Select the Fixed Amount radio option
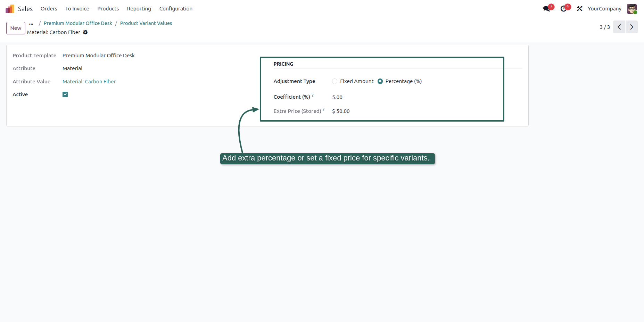644x322 pixels. [x=335, y=81]
